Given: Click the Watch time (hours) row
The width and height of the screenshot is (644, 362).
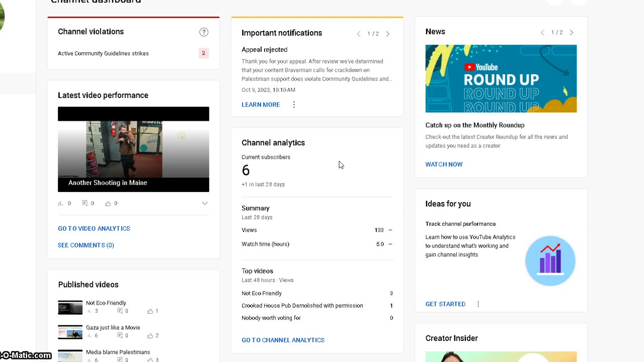Looking at the screenshot, I should coord(317,244).
